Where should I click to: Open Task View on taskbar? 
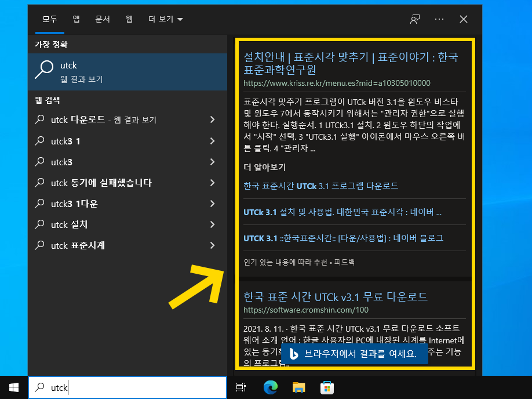click(241, 387)
